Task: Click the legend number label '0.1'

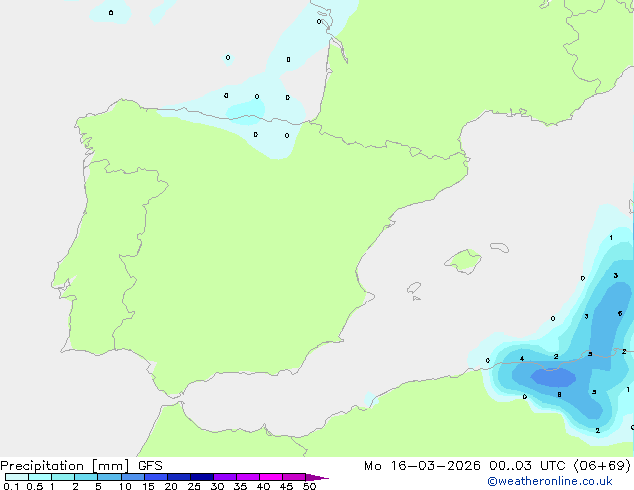Action: (x=11, y=486)
